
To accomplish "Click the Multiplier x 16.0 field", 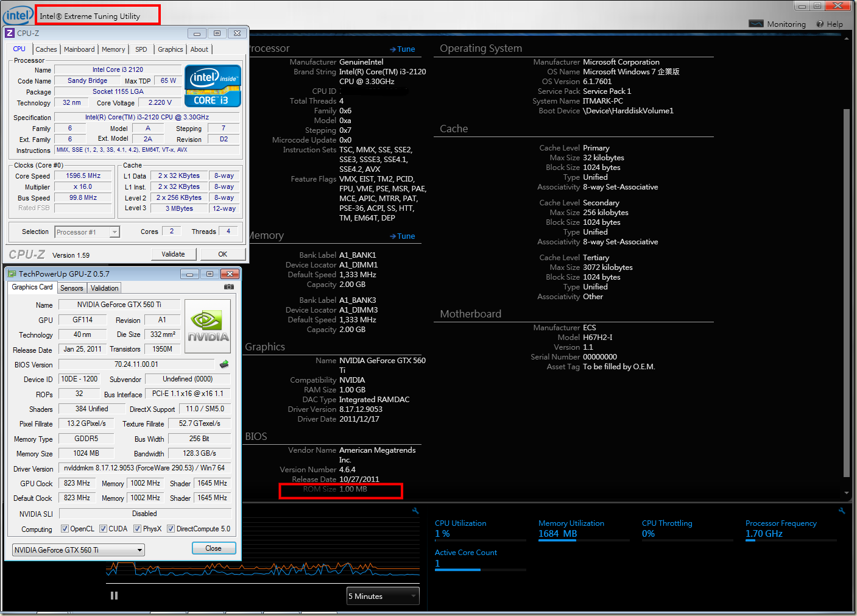I will 83,186.
